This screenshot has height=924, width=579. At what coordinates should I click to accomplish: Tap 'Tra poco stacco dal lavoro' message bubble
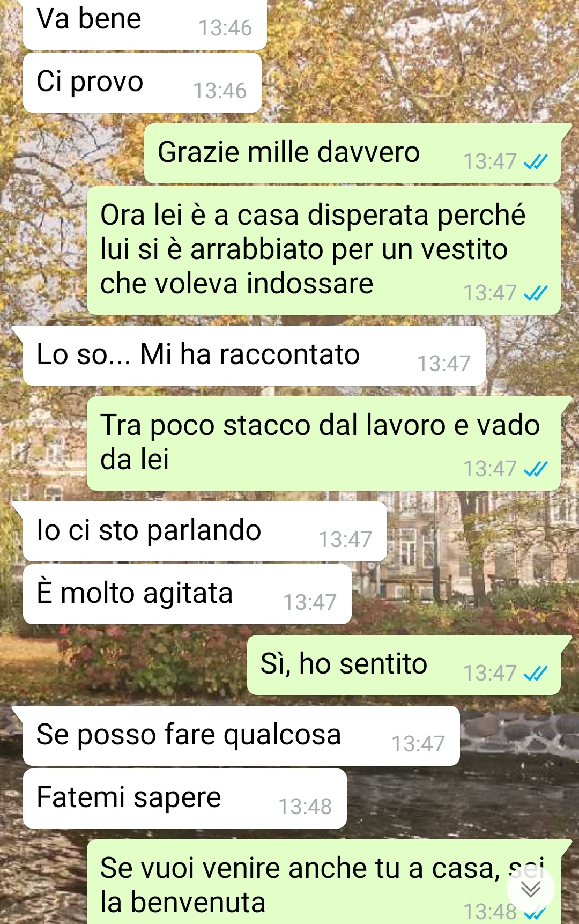tap(324, 443)
